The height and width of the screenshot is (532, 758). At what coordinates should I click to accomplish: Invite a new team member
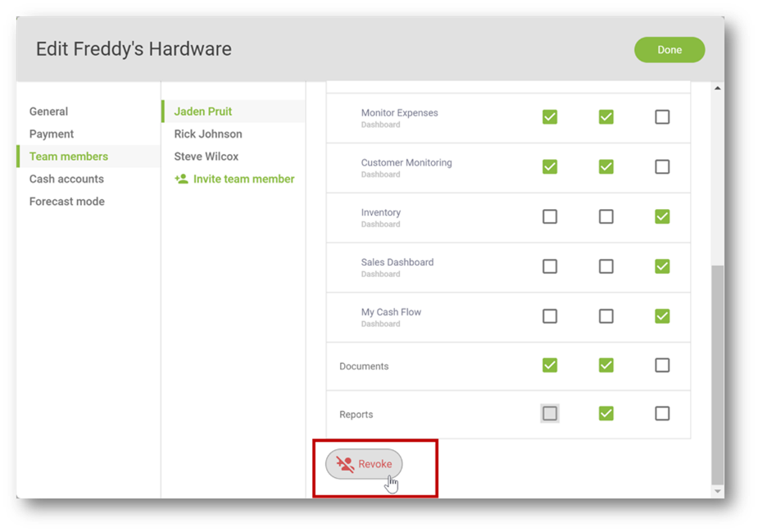click(234, 179)
